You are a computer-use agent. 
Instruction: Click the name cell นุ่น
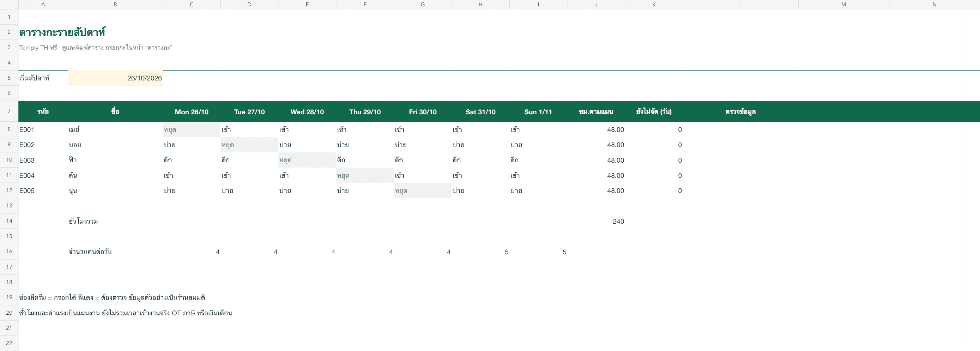[x=115, y=190]
